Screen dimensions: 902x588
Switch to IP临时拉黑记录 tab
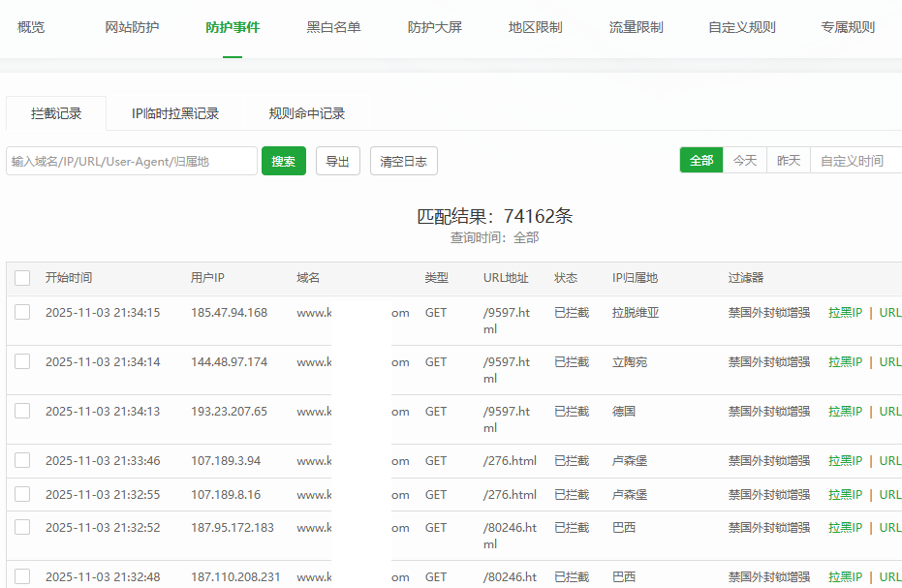tap(175, 113)
